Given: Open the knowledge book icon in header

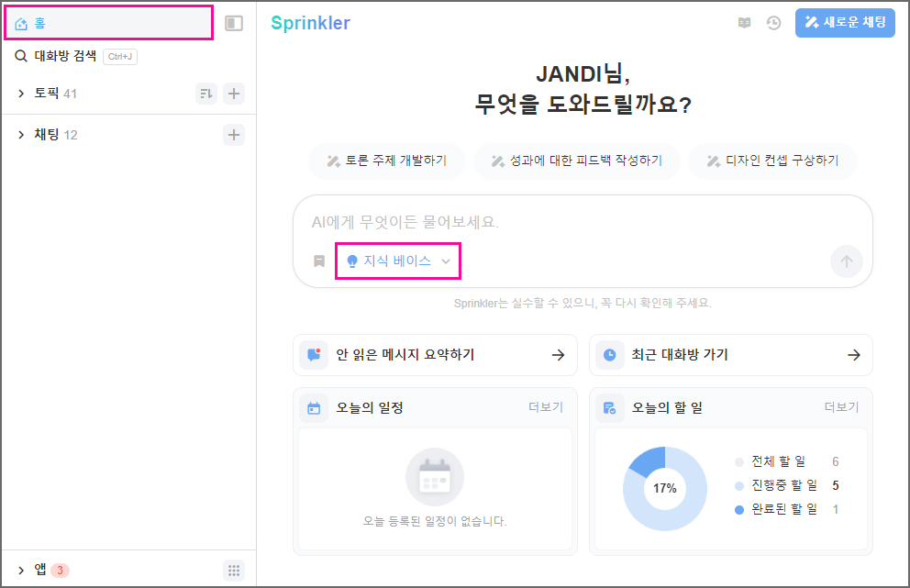Looking at the screenshot, I should coord(745,24).
